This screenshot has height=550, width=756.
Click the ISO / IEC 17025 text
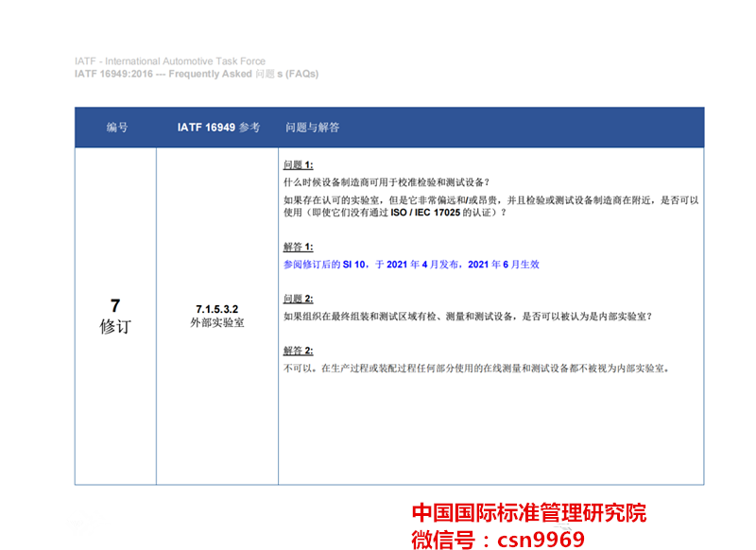[x=425, y=213]
